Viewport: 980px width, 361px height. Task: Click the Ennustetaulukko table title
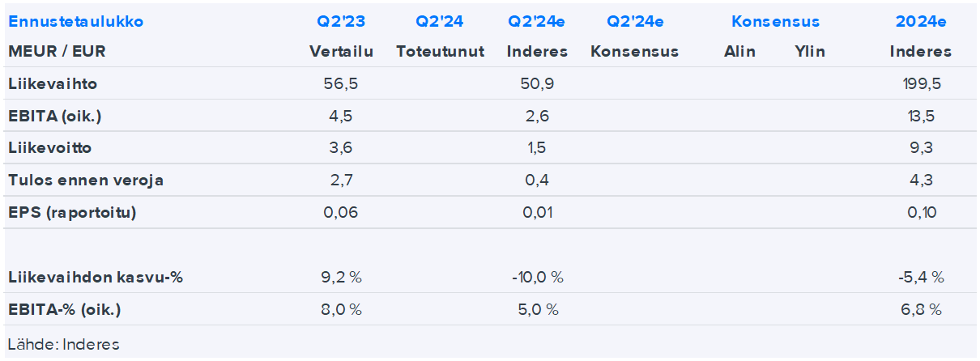(75, 22)
